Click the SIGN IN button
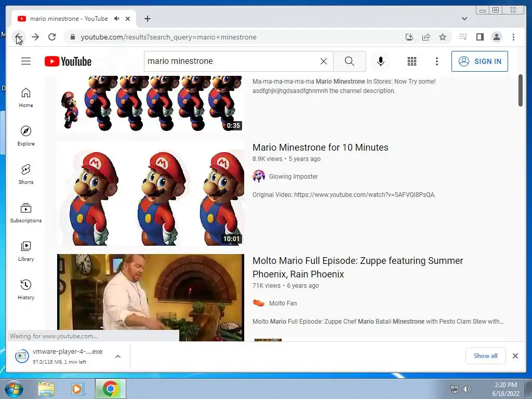Viewport: 532px width, 399px height. tap(480, 61)
